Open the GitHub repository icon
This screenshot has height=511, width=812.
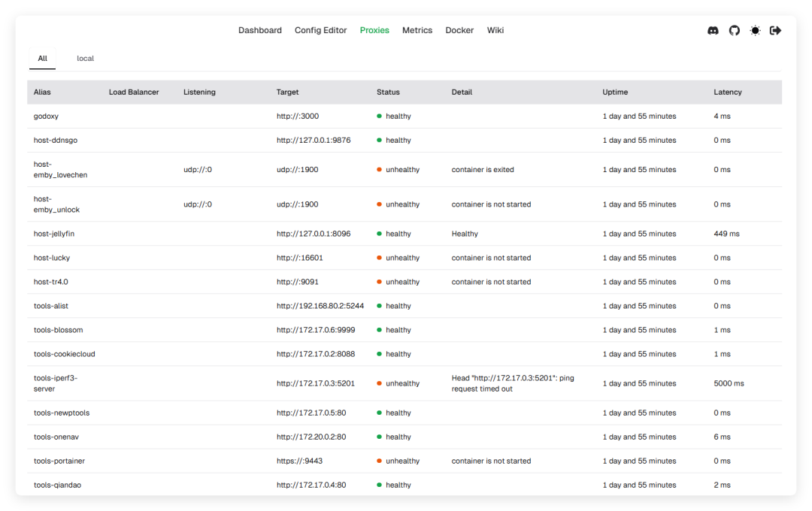point(735,31)
